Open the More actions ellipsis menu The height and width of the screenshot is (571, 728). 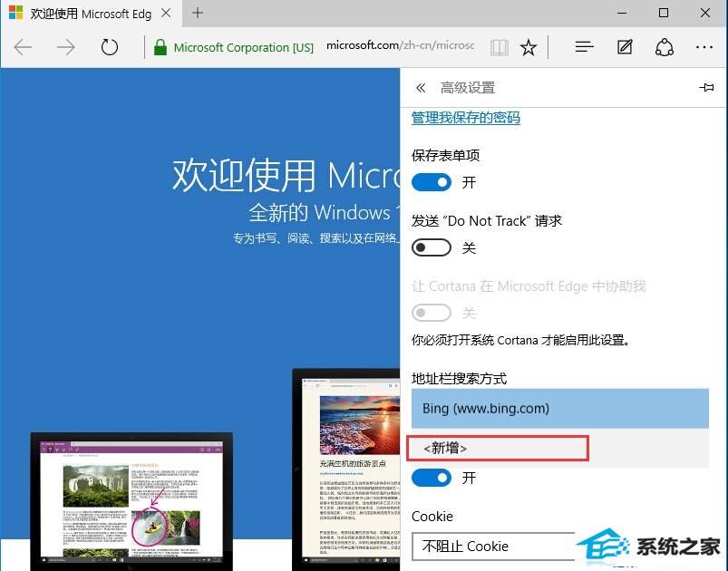704,47
